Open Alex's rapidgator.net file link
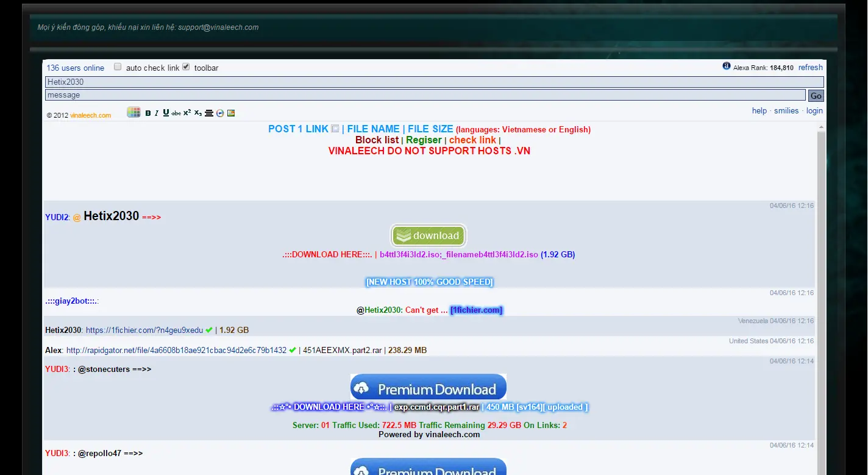 pyautogui.click(x=176, y=350)
